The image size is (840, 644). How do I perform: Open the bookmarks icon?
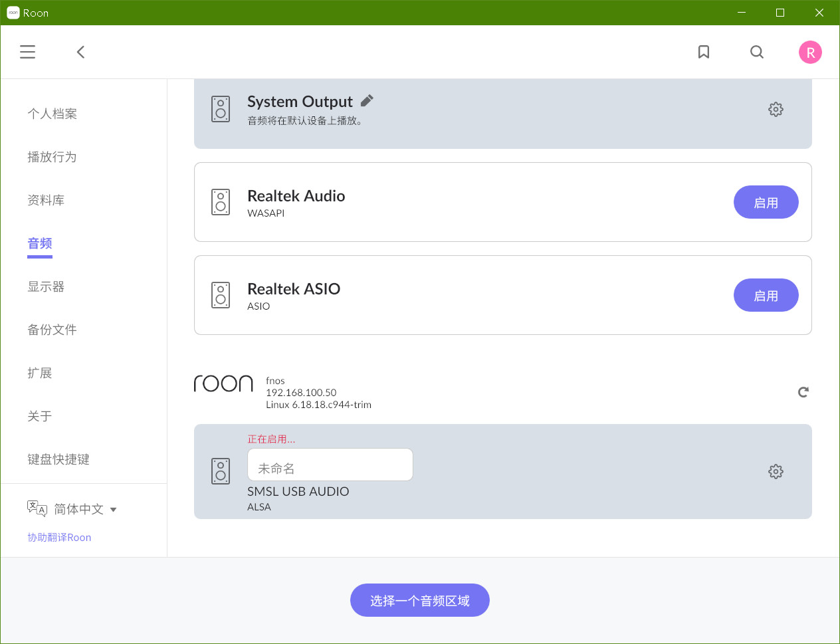pyautogui.click(x=704, y=52)
